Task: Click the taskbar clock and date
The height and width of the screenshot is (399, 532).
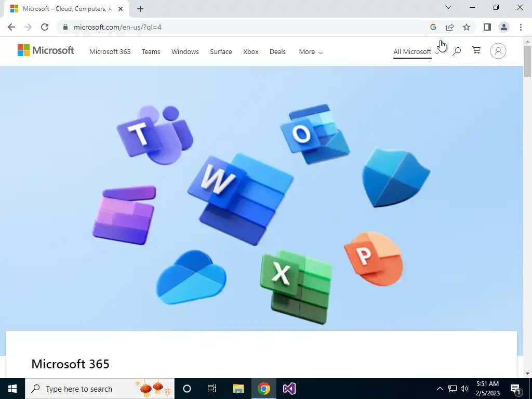Action: 487,389
